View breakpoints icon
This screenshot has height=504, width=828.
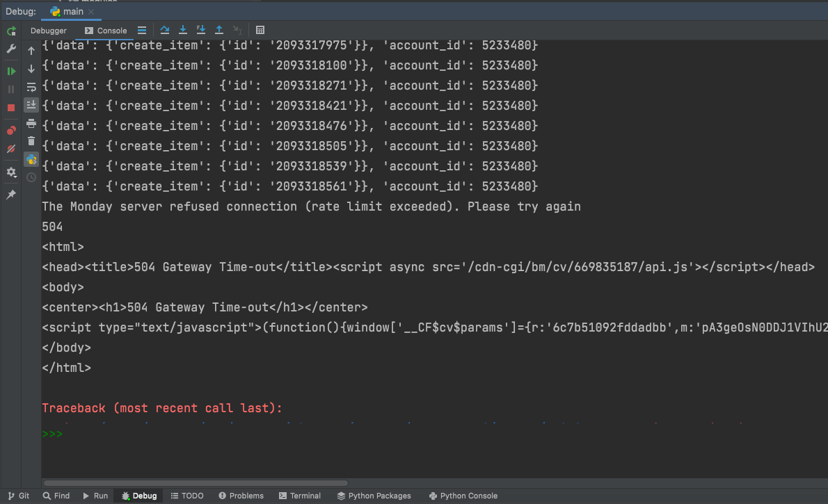coord(11,131)
